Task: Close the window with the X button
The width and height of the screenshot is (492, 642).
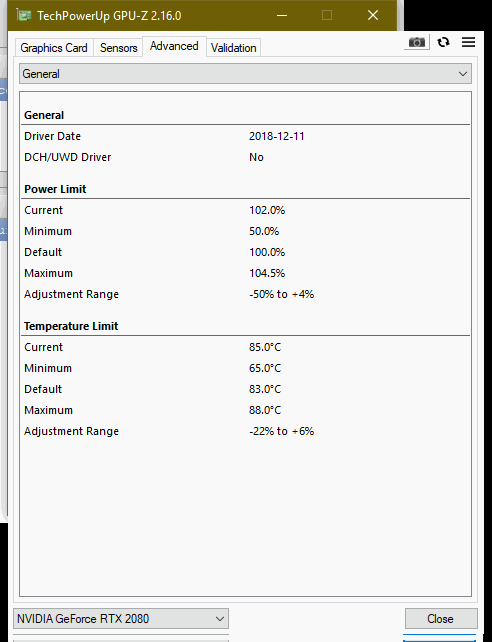Action: pyautogui.click(x=373, y=16)
